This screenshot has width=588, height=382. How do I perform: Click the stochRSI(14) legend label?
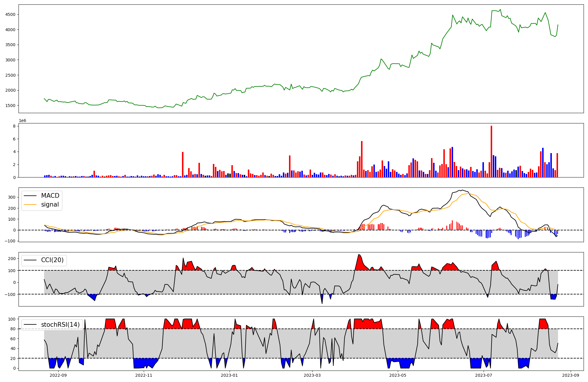pos(60,324)
